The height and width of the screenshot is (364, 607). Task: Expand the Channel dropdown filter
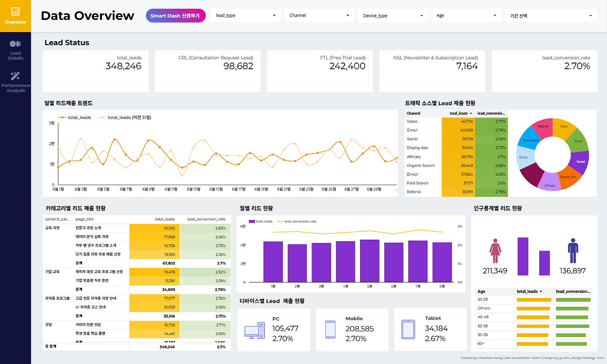click(x=319, y=16)
